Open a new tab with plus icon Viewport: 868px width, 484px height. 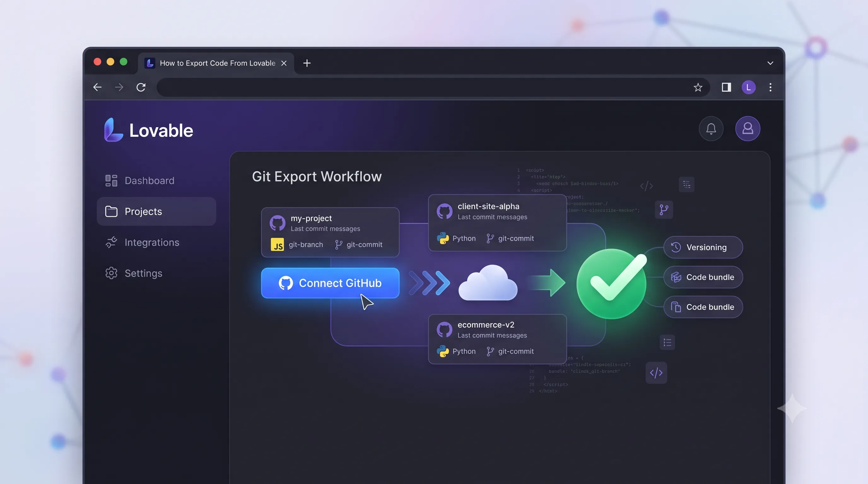307,63
